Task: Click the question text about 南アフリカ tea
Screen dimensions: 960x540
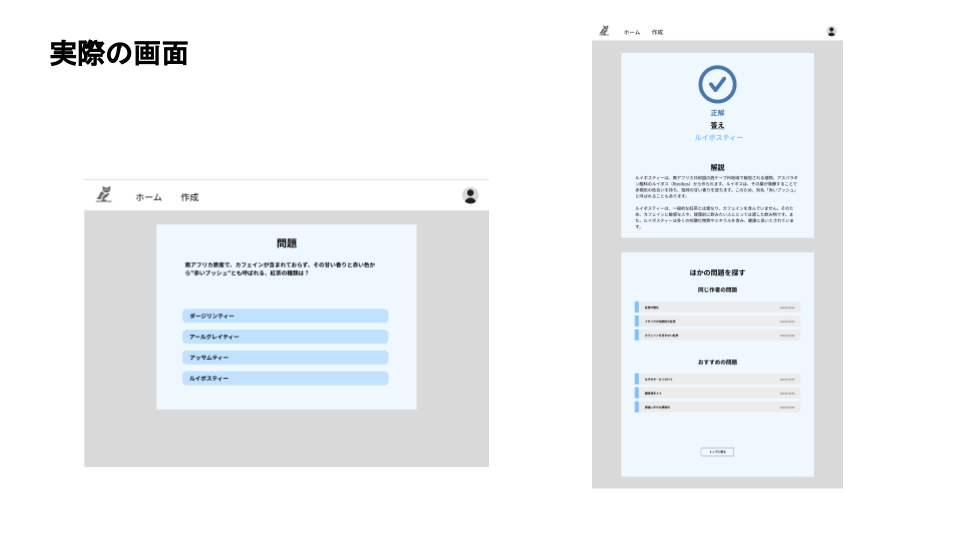Action: 280,269
